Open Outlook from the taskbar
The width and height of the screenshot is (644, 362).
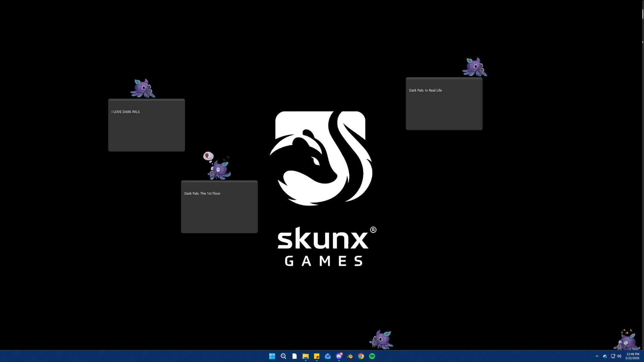click(328, 356)
